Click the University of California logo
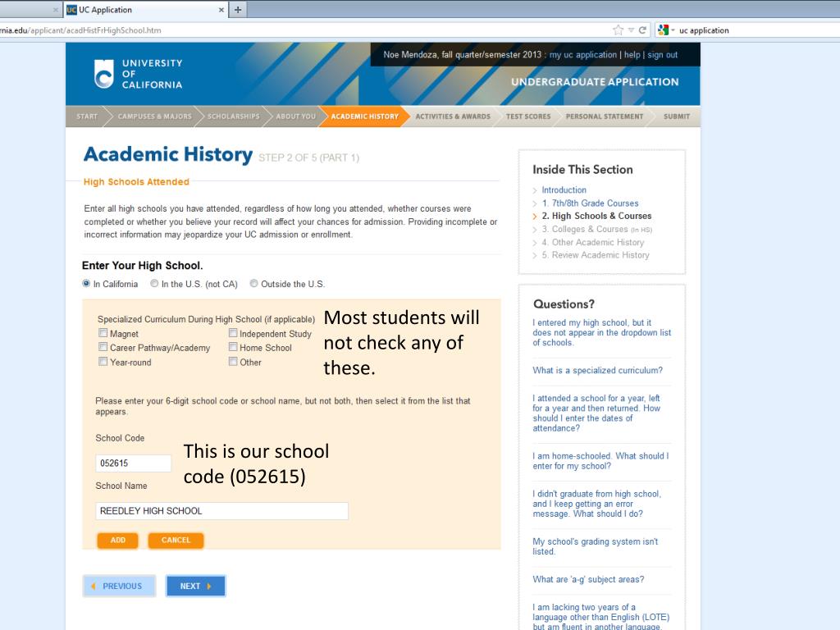The height and width of the screenshot is (630, 840). click(138, 74)
